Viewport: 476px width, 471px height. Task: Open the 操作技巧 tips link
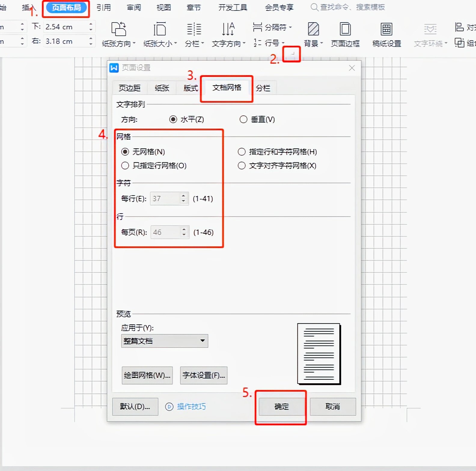[191, 406]
